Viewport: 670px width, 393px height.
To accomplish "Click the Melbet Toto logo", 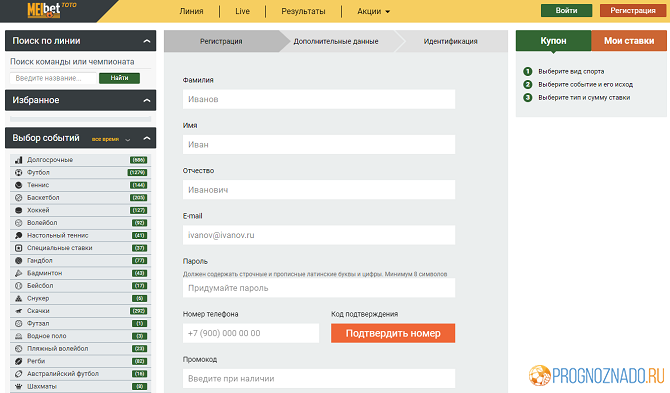I will click(51, 9).
